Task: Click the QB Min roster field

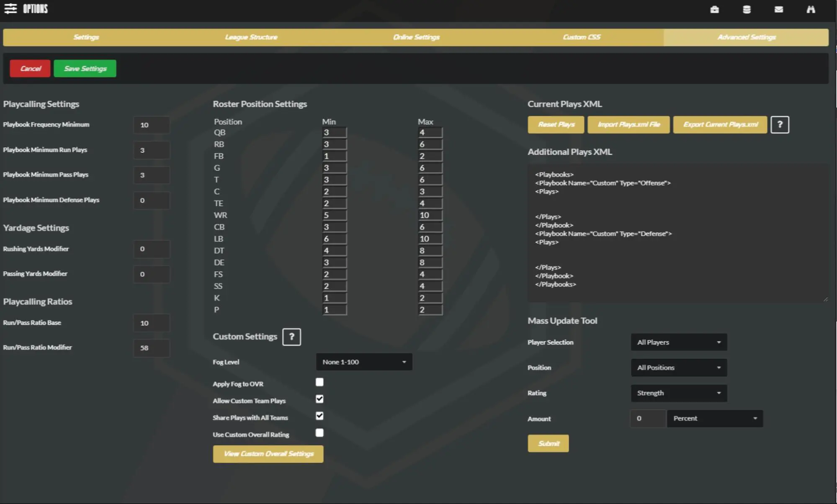Action: (x=335, y=133)
